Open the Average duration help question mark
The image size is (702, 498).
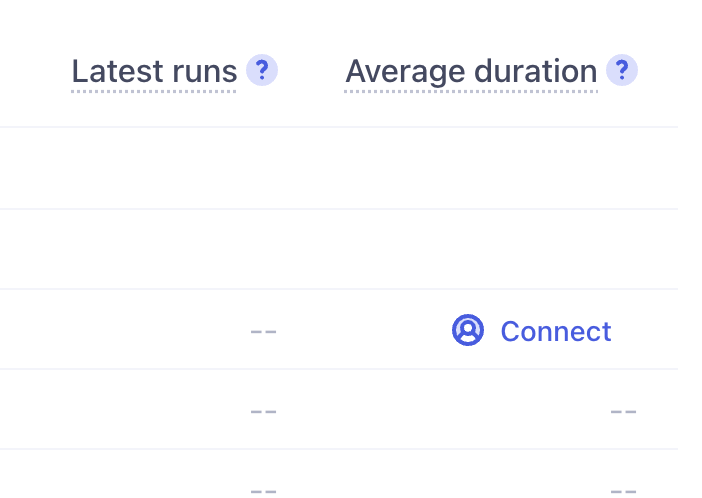click(622, 70)
